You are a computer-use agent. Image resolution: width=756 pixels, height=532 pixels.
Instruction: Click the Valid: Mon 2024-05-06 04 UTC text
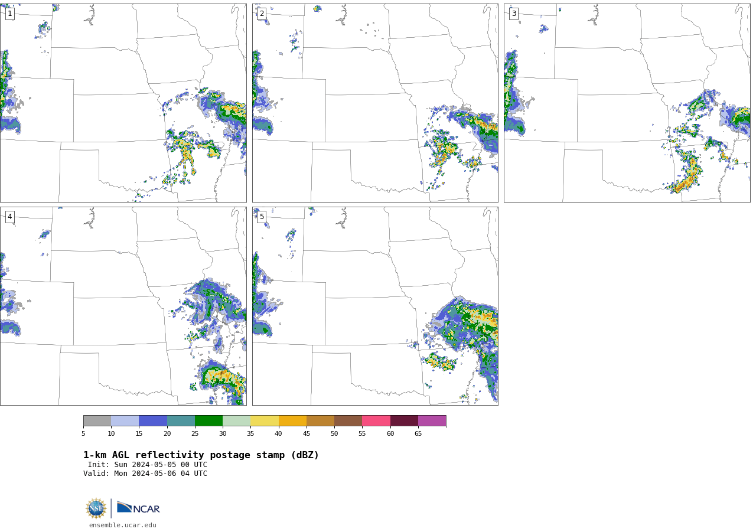[x=145, y=474]
